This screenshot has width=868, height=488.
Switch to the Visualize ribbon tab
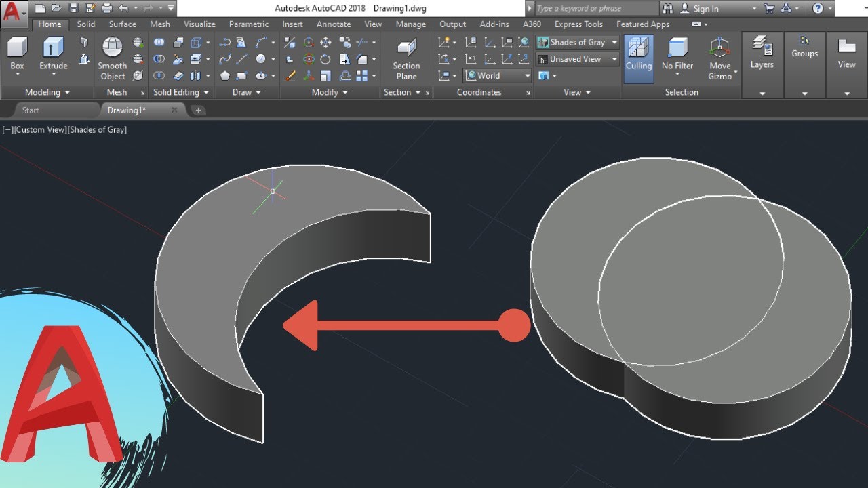click(x=199, y=24)
